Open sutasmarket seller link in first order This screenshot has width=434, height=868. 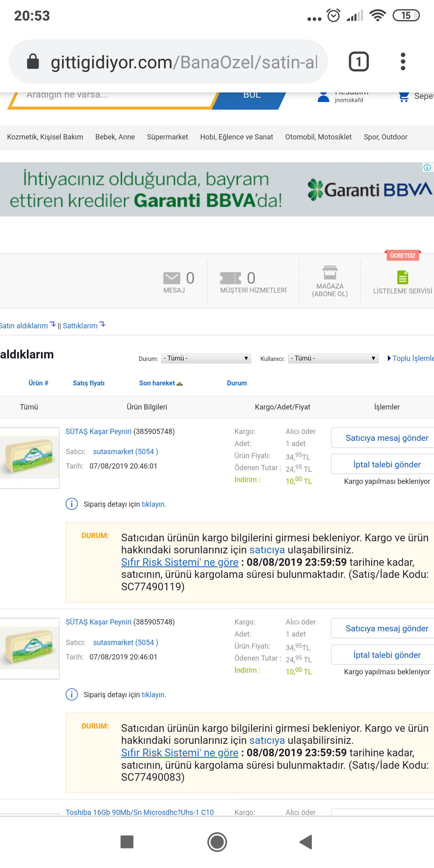[x=126, y=451]
